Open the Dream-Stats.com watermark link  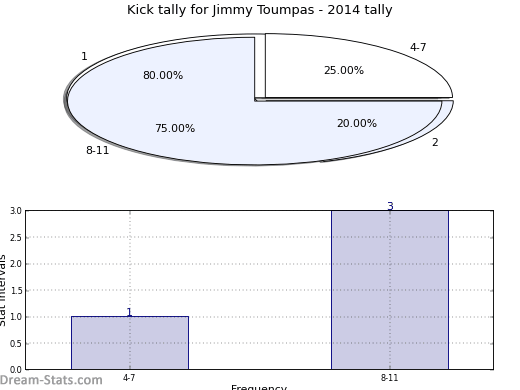(x=51, y=380)
